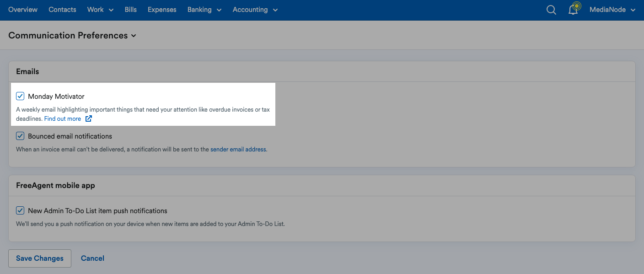Go to the Overview tab
Viewport: 644px width, 274px height.
click(23, 10)
